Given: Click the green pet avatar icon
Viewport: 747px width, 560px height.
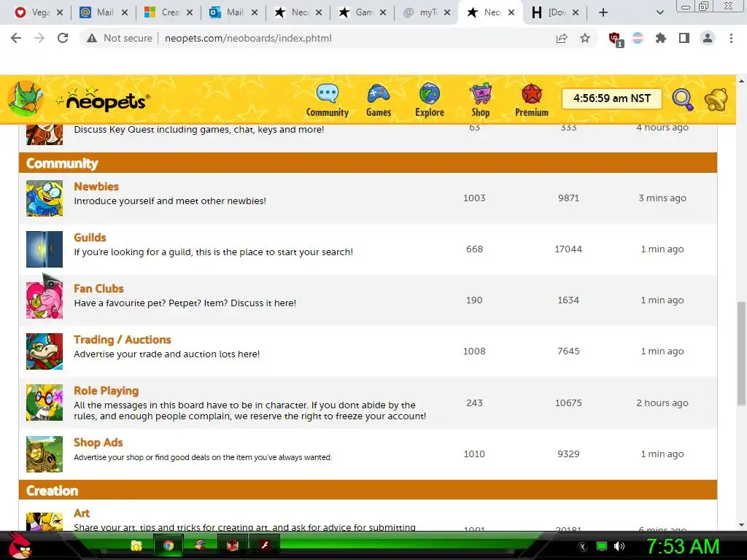Looking at the screenshot, I should coord(26,99).
